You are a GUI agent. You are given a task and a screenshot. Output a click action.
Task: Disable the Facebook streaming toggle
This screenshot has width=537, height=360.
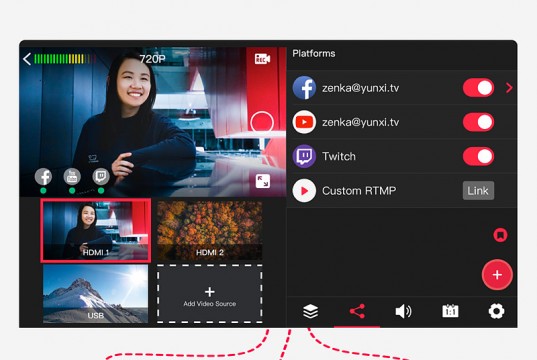pos(478,88)
